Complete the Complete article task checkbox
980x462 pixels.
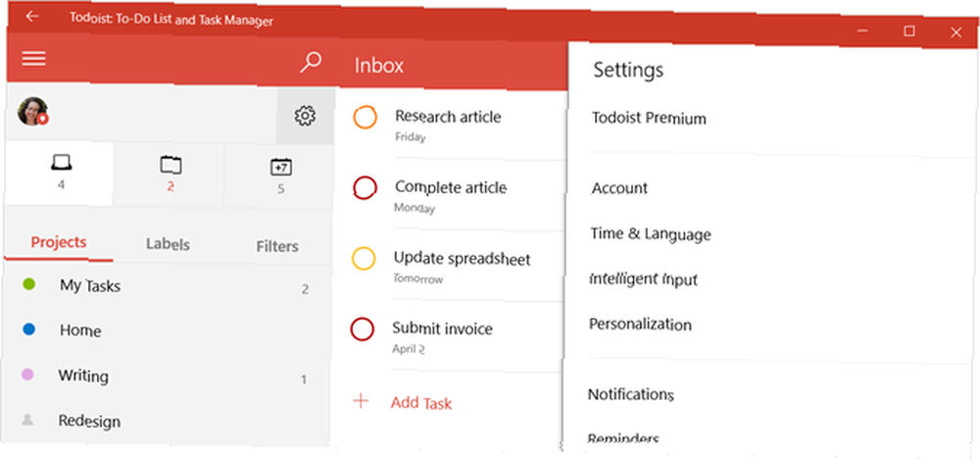tap(365, 187)
